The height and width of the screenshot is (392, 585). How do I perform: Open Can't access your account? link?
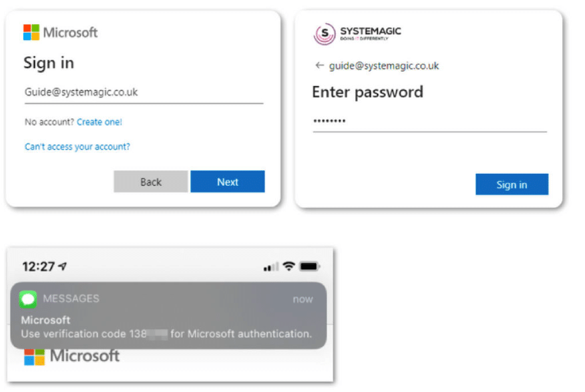coord(77,146)
